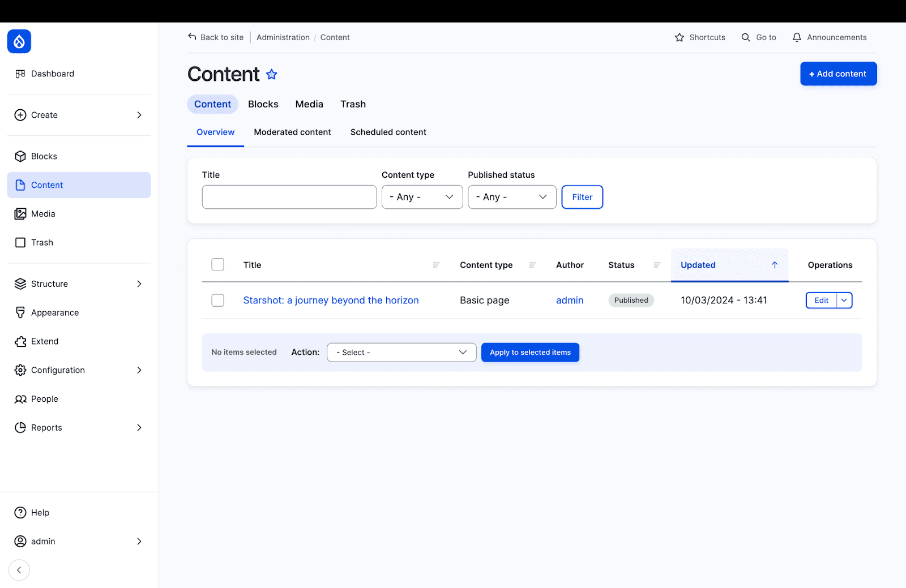Click the Drupal drop logo icon

tap(19, 41)
